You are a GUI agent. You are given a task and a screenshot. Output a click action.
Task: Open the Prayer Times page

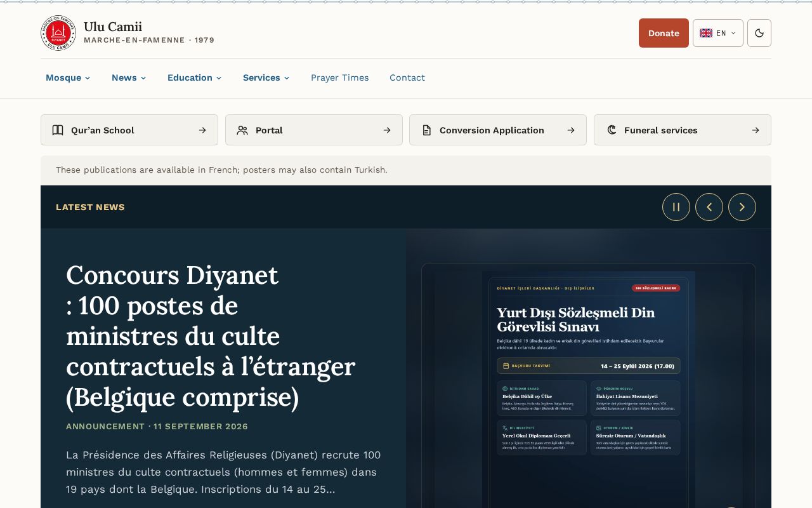click(x=339, y=77)
